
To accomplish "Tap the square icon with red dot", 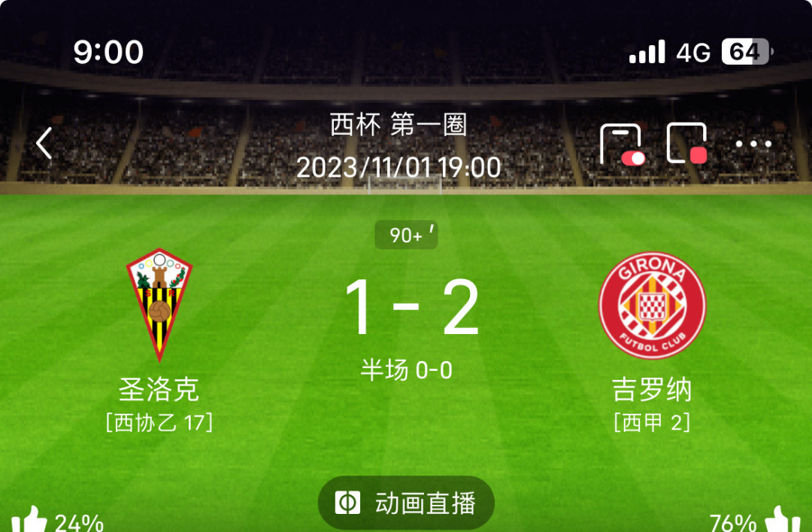I will coord(687,144).
